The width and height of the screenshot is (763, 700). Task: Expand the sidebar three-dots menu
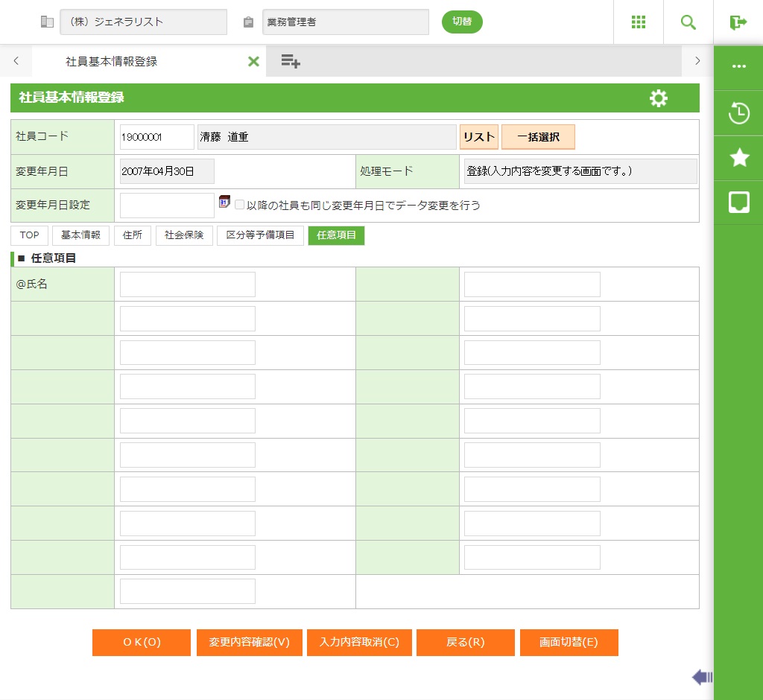click(738, 66)
